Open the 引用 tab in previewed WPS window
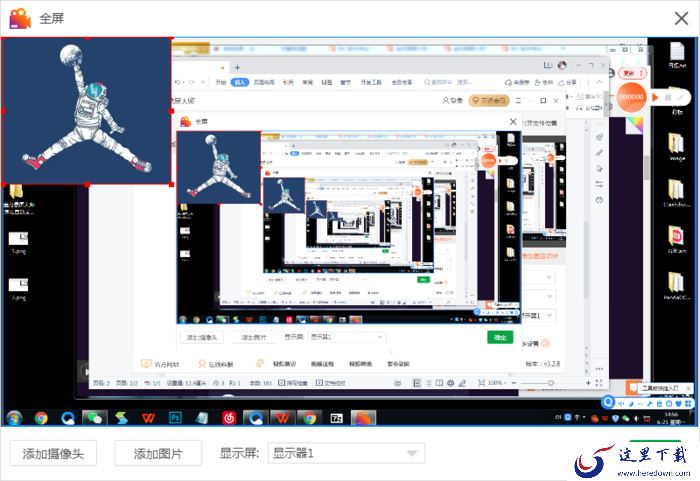 pos(288,82)
